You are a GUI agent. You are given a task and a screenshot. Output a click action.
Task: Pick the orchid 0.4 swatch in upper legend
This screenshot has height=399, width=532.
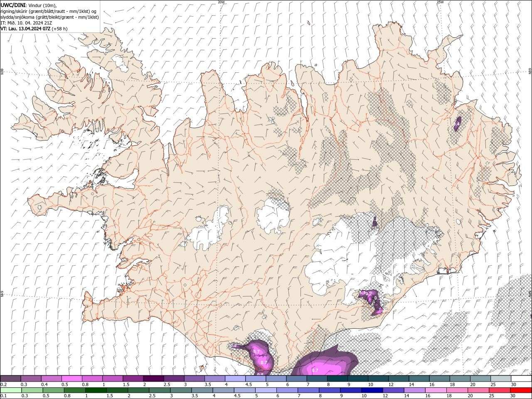coord(51,379)
